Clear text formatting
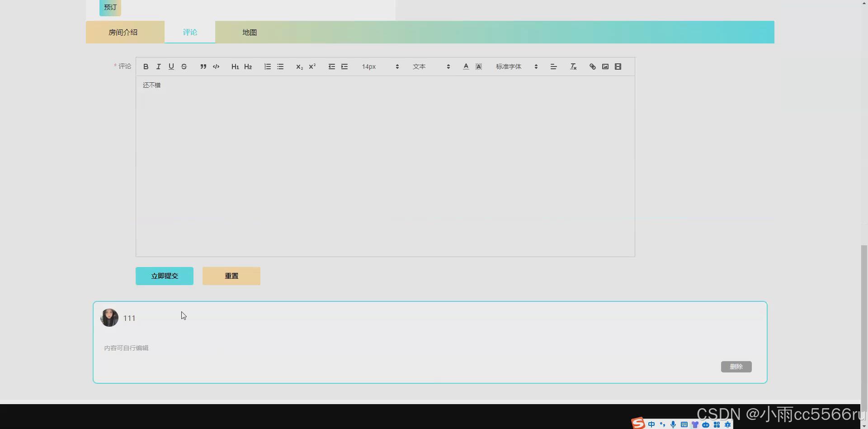Screen dimensions: 868x429 click(573, 67)
